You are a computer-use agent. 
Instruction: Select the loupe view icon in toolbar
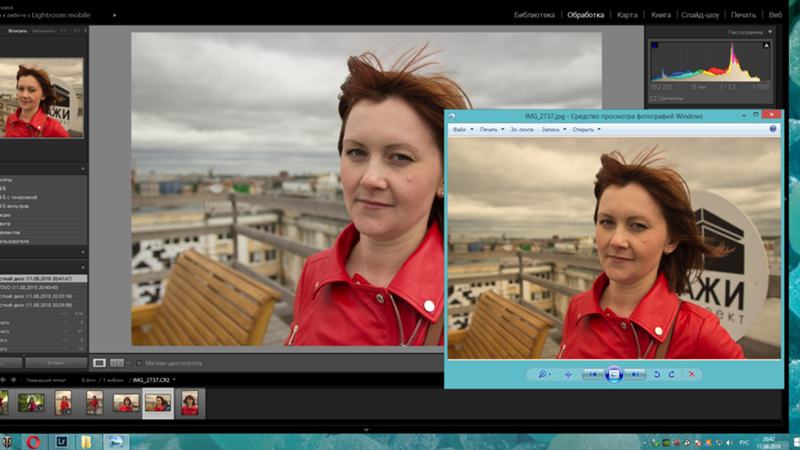tap(99, 363)
